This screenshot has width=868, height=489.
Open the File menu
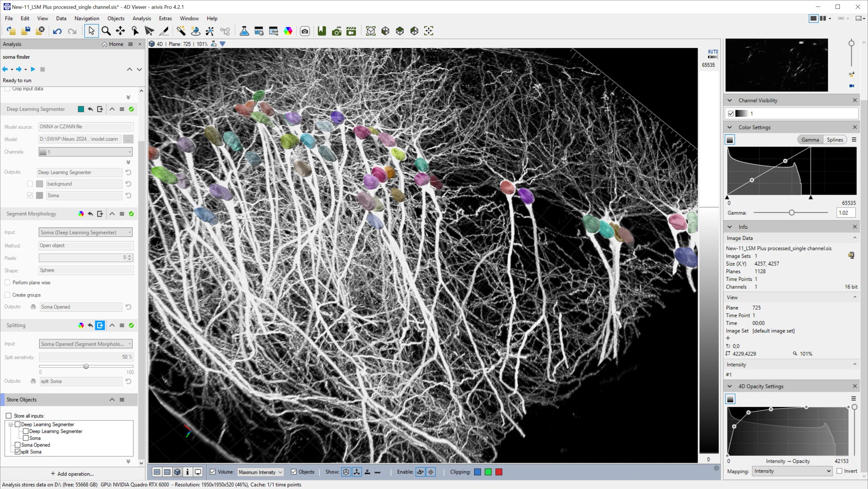9,19
